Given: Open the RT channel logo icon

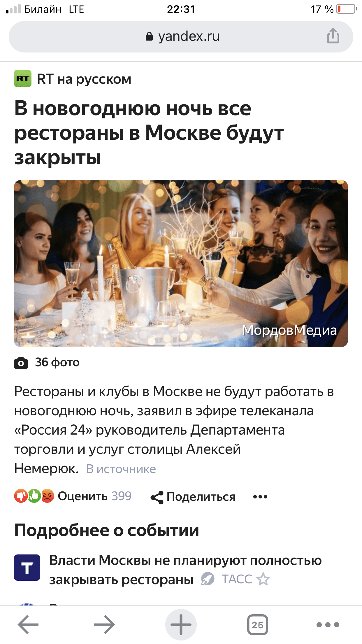Looking at the screenshot, I should point(23,79).
